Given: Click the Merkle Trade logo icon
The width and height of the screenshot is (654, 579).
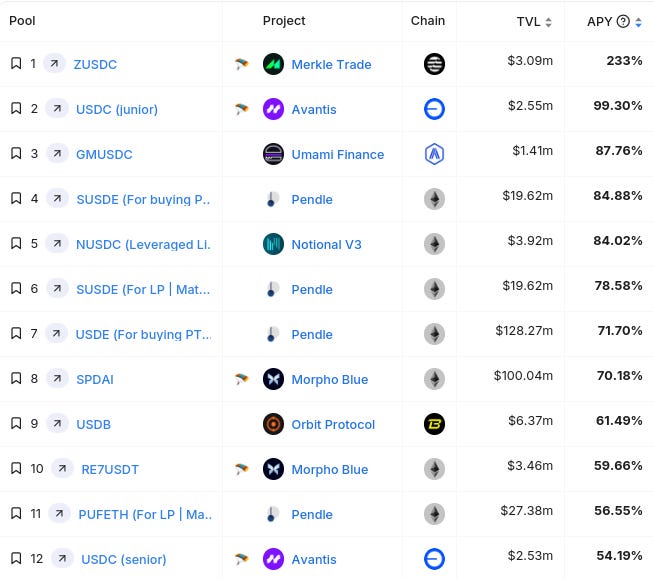Looking at the screenshot, I should 273,64.
